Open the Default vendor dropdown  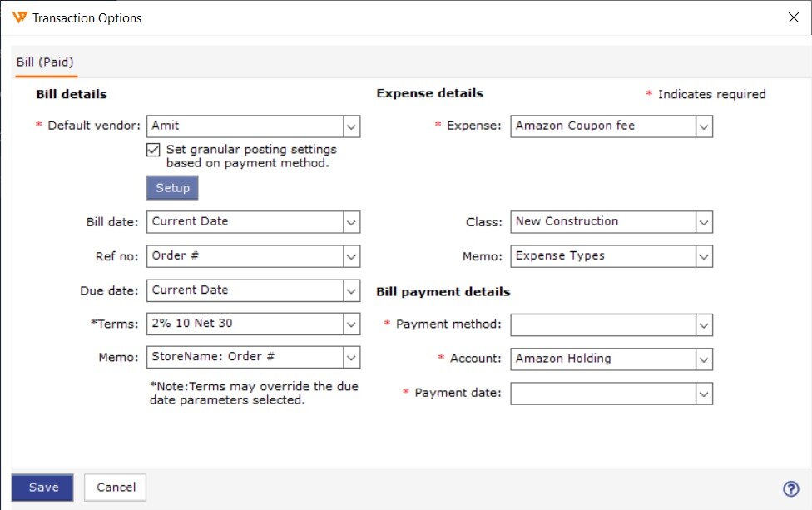253,126
